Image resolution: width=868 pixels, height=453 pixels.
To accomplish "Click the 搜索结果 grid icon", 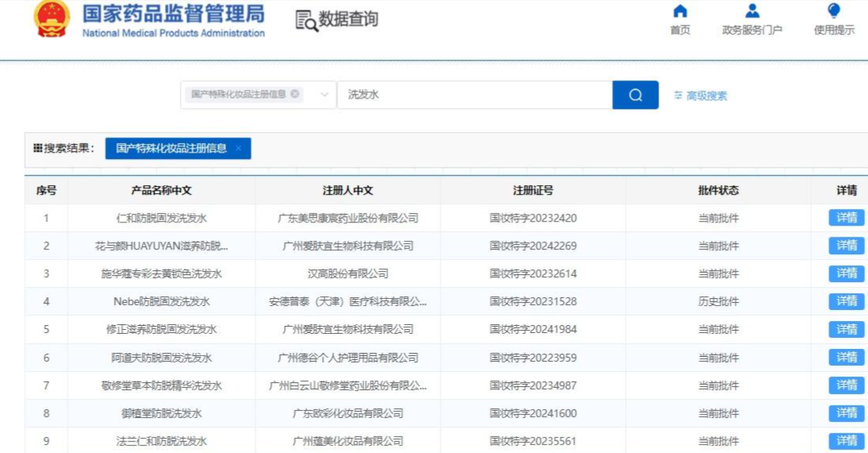I will click(37, 148).
